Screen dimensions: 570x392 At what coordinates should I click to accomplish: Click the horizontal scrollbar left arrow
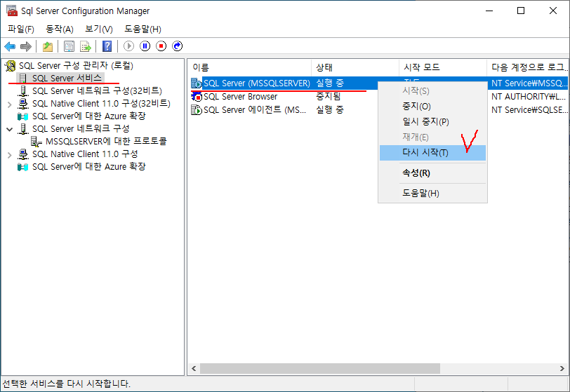(x=194, y=368)
